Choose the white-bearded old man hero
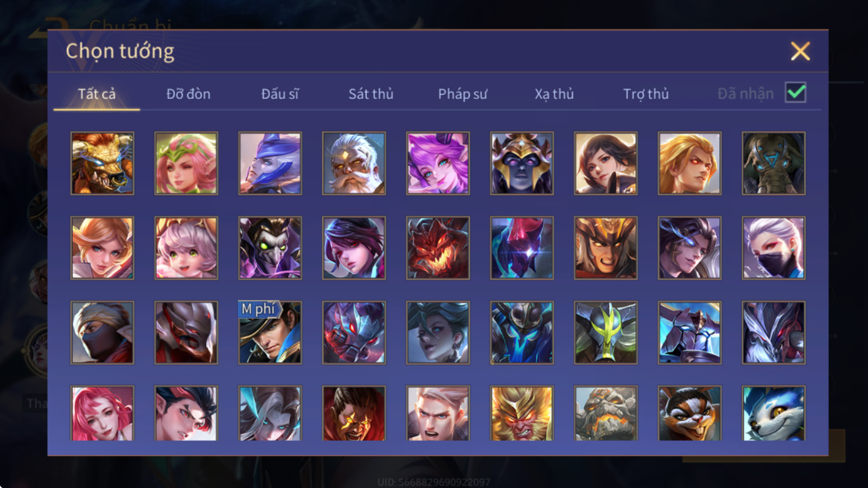This screenshot has width=868, height=488. click(x=354, y=163)
